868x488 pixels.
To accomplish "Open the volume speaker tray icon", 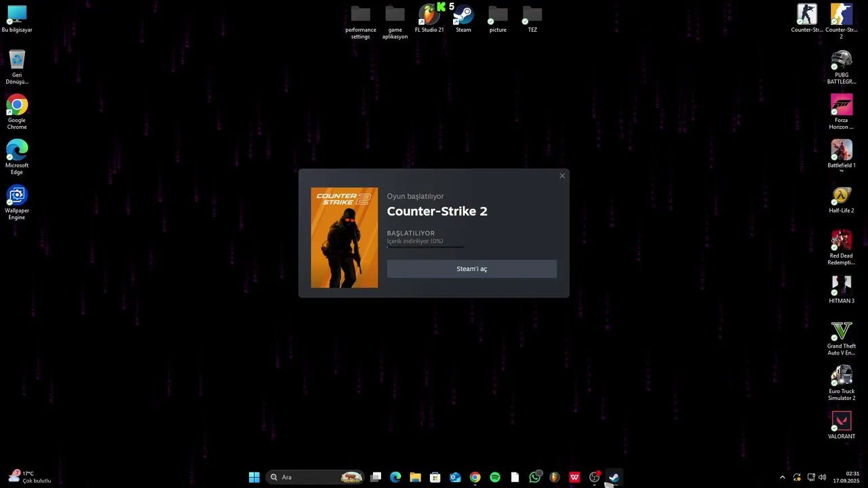I will (823, 477).
